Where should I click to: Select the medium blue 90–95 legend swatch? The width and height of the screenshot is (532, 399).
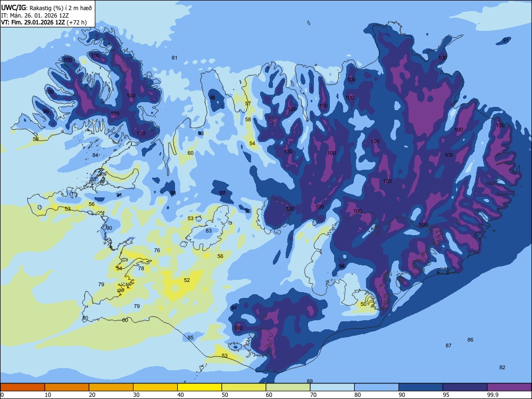click(x=421, y=387)
